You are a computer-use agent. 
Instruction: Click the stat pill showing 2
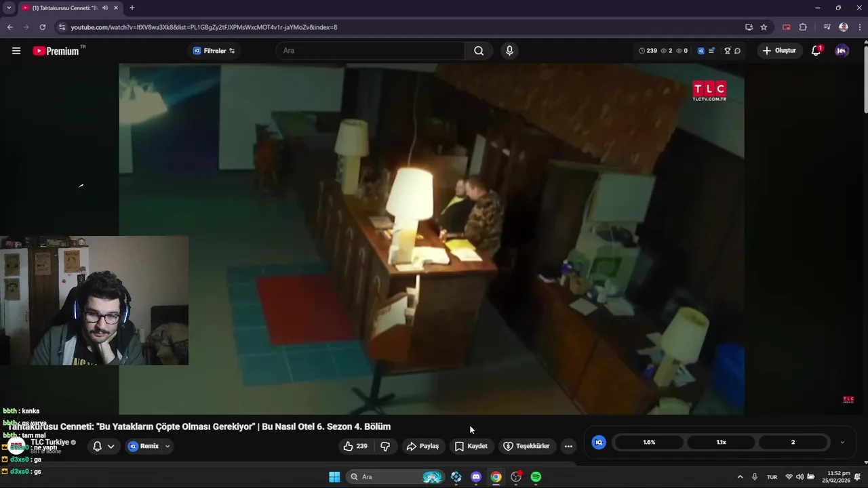click(793, 442)
